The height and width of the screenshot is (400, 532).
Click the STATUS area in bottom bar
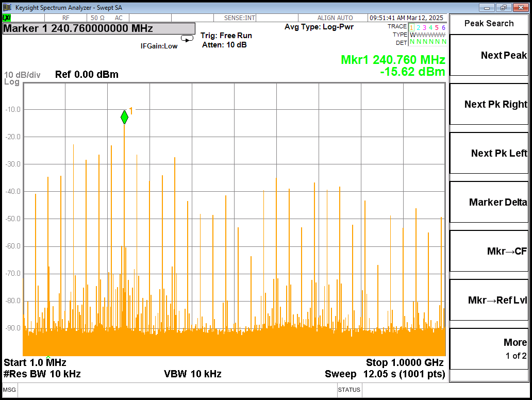(x=349, y=390)
